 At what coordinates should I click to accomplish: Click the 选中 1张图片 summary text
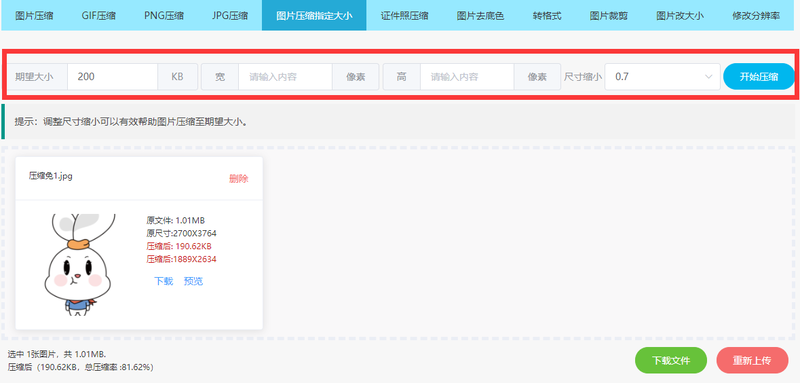[x=57, y=354]
